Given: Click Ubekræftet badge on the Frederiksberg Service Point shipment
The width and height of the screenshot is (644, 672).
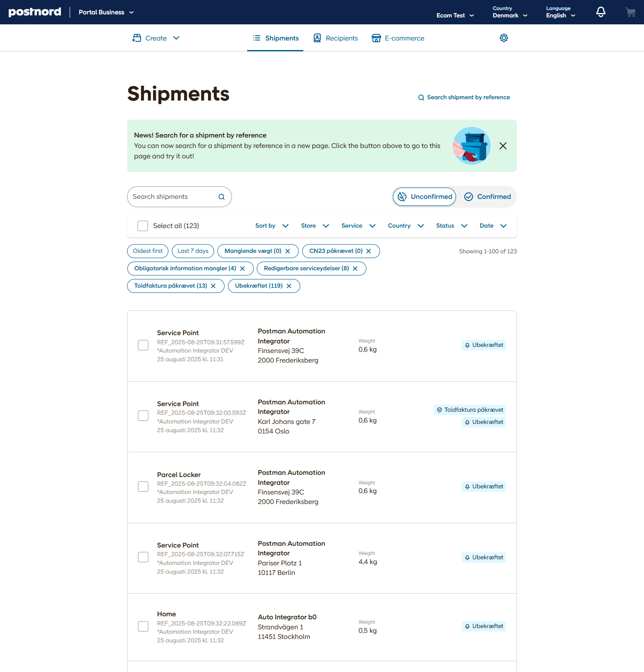Looking at the screenshot, I should [484, 345].
